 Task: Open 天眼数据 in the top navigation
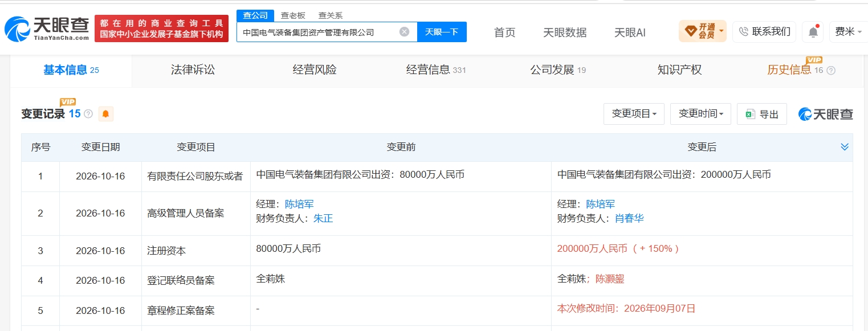pyautogui.click(x=565, y=32)
